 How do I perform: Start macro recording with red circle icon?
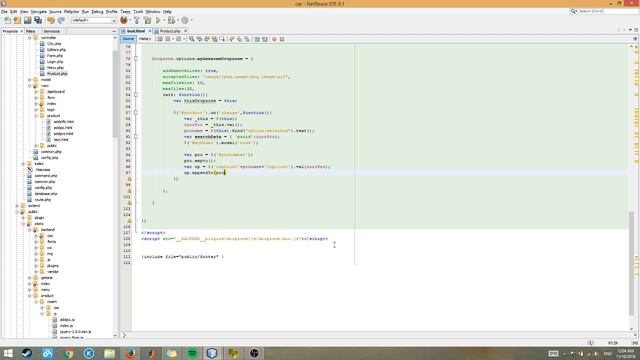pos(274,39)
